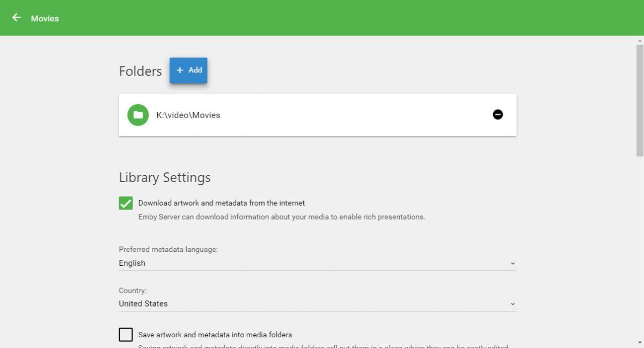The height and width of the screenshot is (348, 644).
Task: Click the Movies title in the header
Action: (x=45, y=18)
